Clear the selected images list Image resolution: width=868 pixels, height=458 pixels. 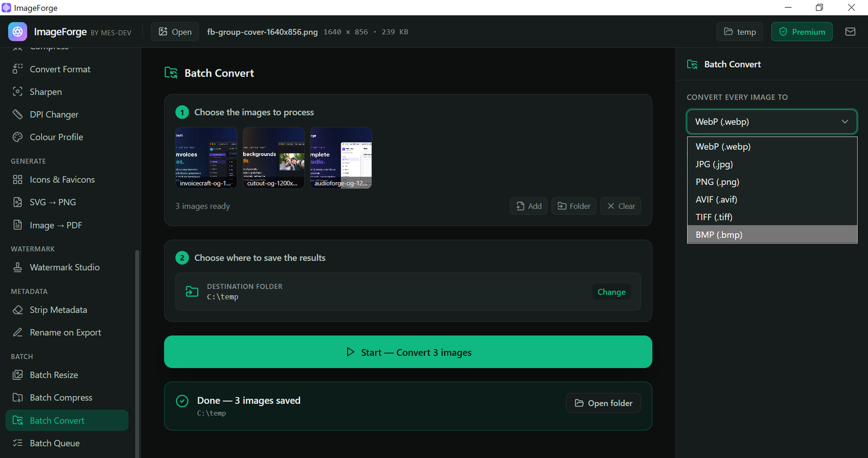pyautogui.click(x=621, y=206)
